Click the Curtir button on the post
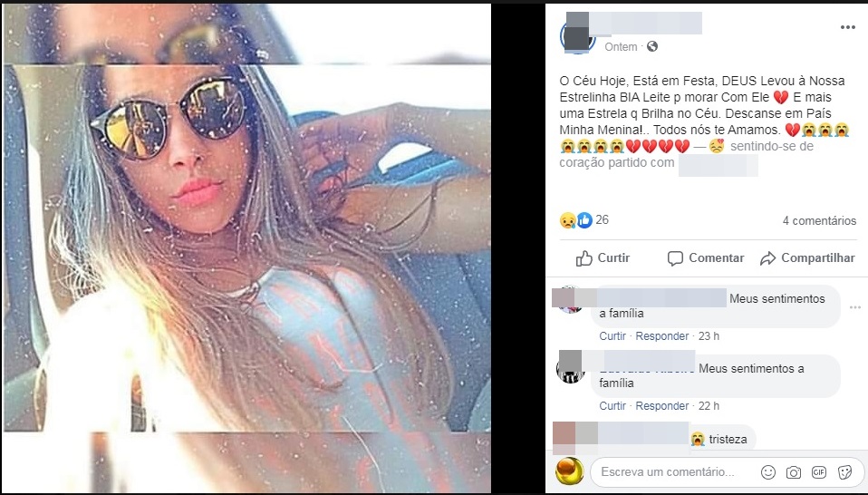 click(x=603, y=258)
